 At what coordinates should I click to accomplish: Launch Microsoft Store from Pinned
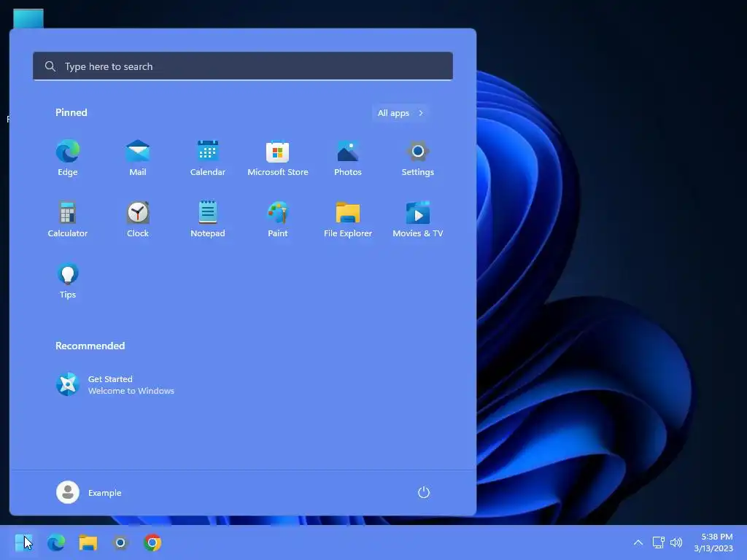pyautogui.click(x=278, y=158)
